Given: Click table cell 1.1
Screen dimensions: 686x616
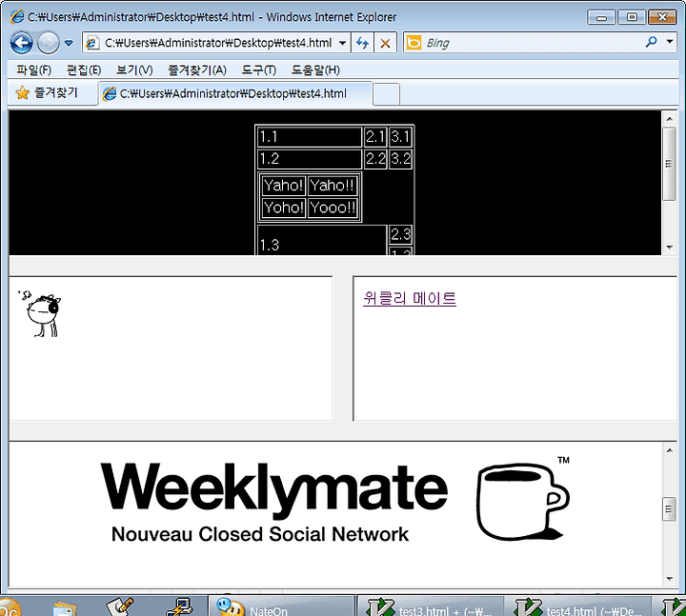Looking at the screenshot, I should click(x=310, y=137).
